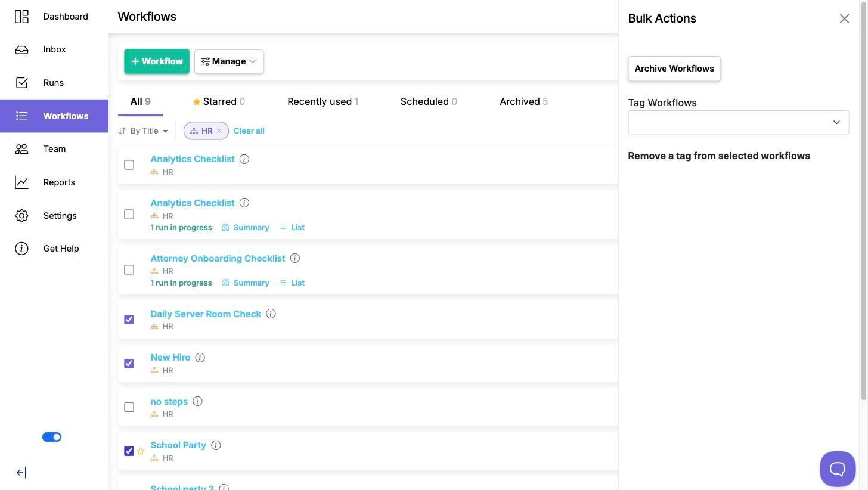868x490 pixels.
Task: Open Summary for Analytics Checklist
Action: [246, 228]
